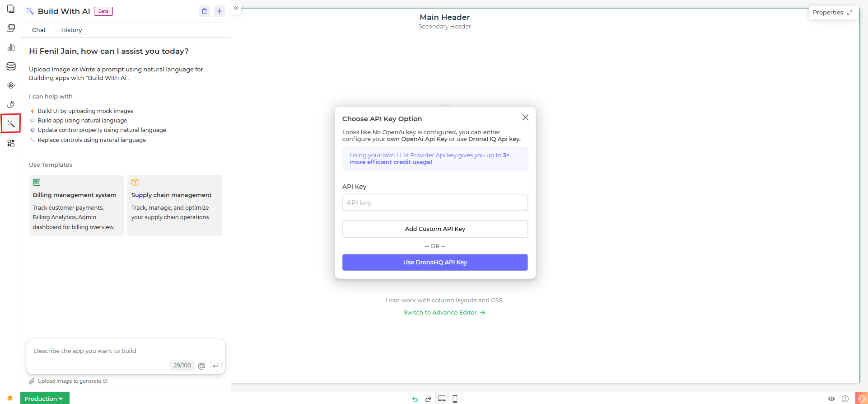Collapse the left panel with double chevron
The width and height of the screenshot is (868, 404).
pyautogui.click(x=236, y=8)
